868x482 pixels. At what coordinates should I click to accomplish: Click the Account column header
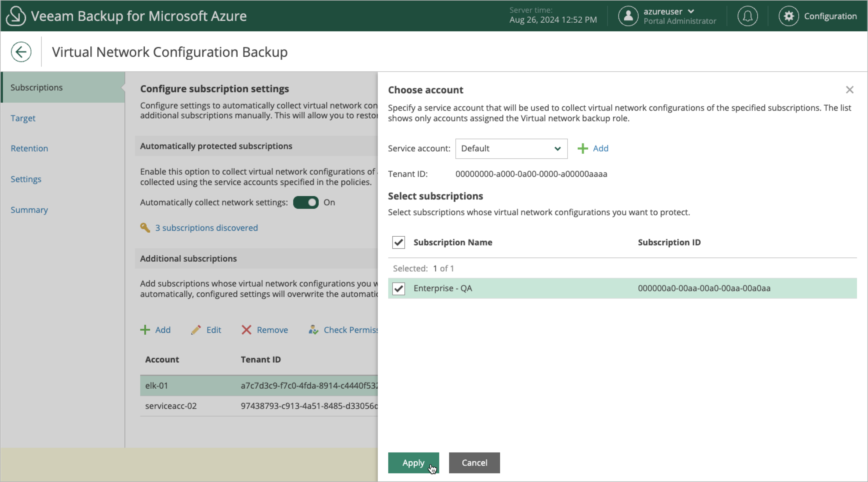point(162,360)
